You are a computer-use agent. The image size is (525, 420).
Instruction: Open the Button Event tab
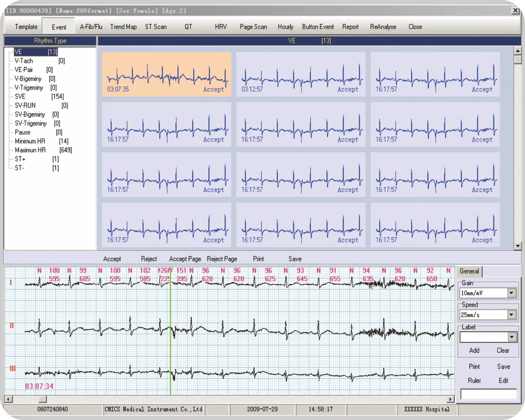coord(318,27)
